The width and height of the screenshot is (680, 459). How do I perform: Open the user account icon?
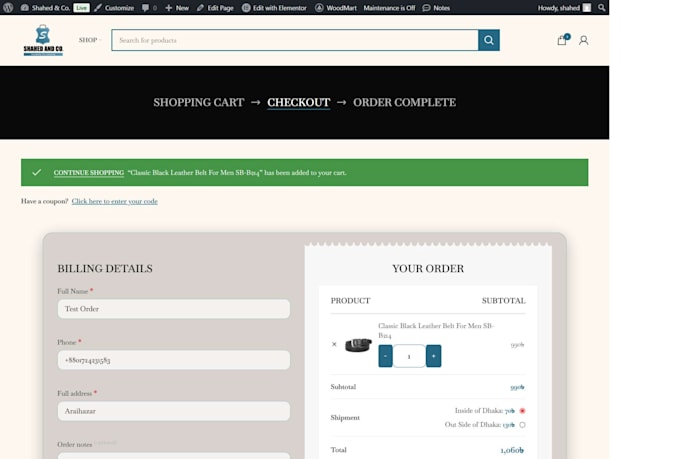(584, 40)
